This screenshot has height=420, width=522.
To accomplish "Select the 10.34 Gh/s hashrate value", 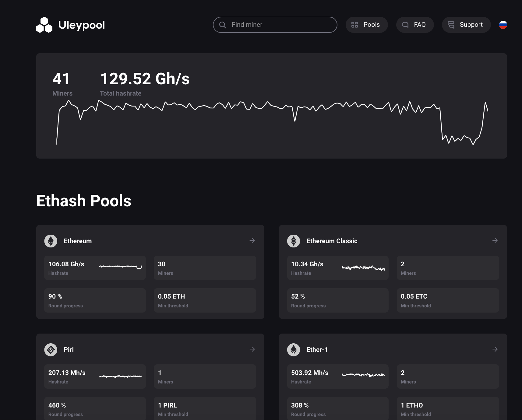I will click(x=307, y=264).
